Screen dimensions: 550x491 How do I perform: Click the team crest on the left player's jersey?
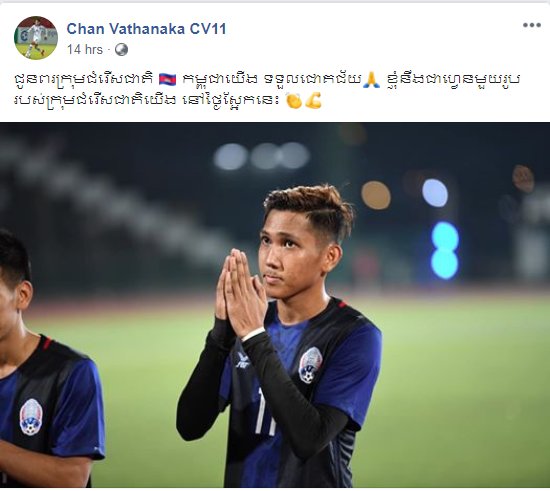[31, 417]
